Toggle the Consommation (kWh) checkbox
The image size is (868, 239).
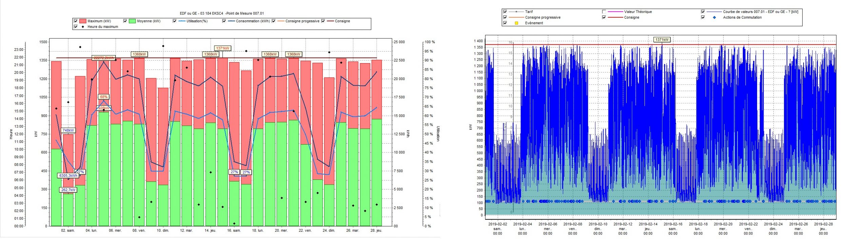click(224, 21)
